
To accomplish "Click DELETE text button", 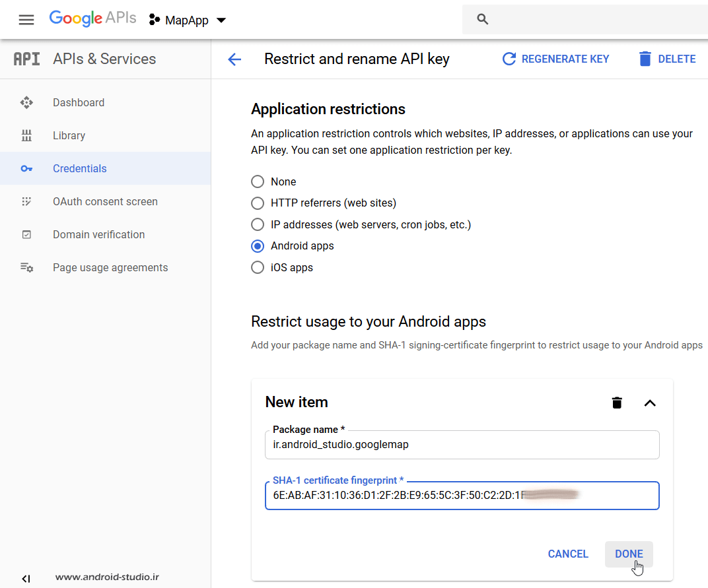I will click(x=676, y=59).
